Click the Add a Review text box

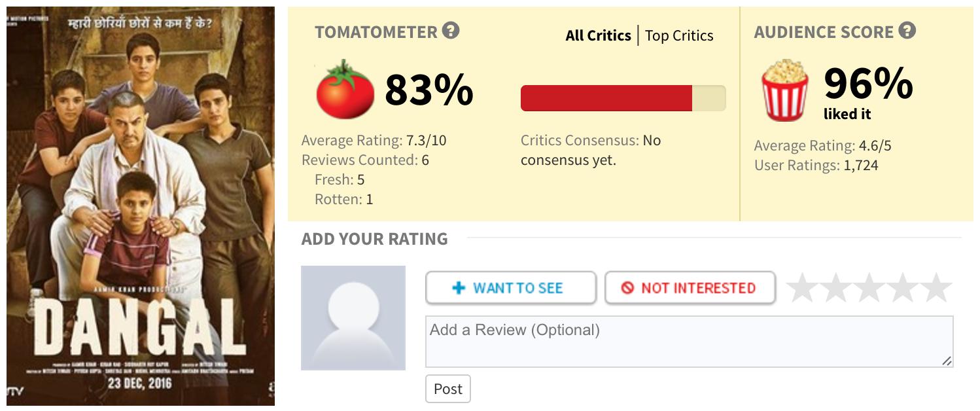(689, 342)
